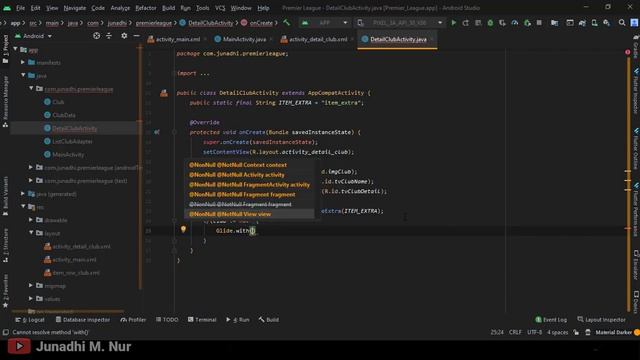The image size is (640, 360).
Task: Expand the drawable folder
Action: click(x=31, y=220)
